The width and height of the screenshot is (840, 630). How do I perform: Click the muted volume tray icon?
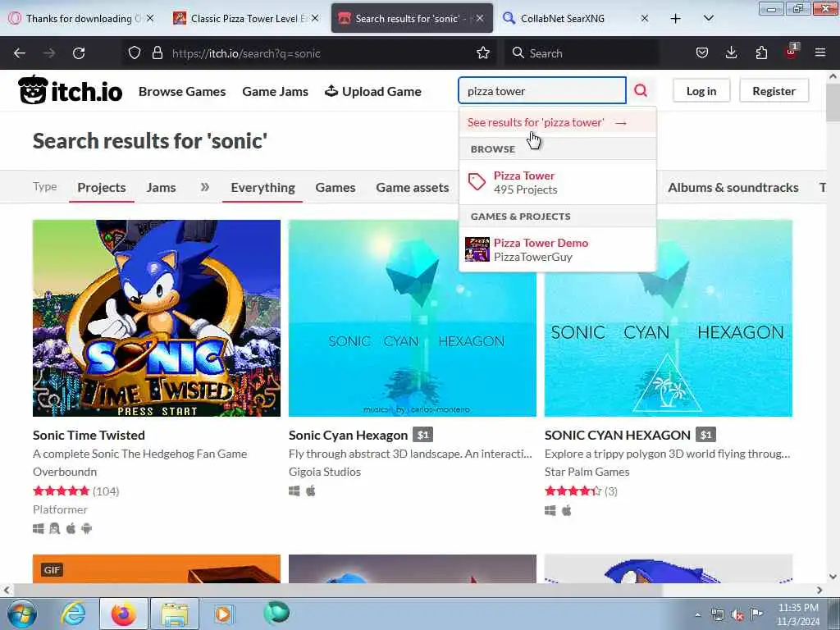point(737,615)
